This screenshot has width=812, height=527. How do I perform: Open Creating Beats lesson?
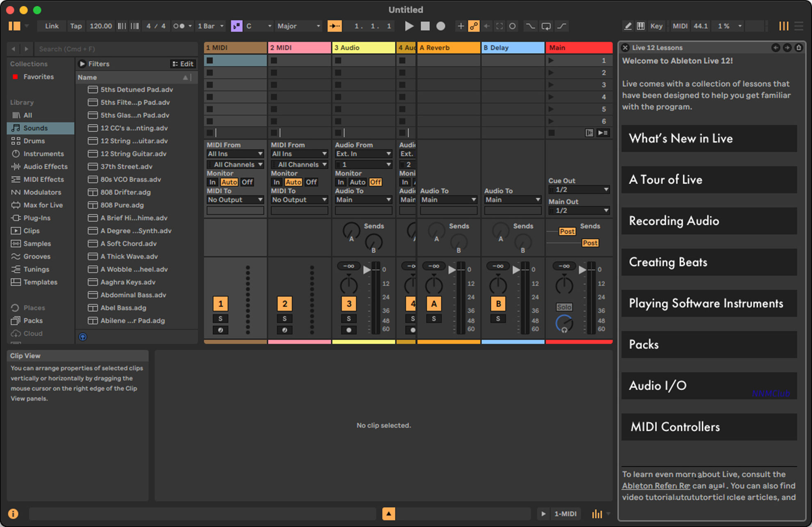click(709, 262)
